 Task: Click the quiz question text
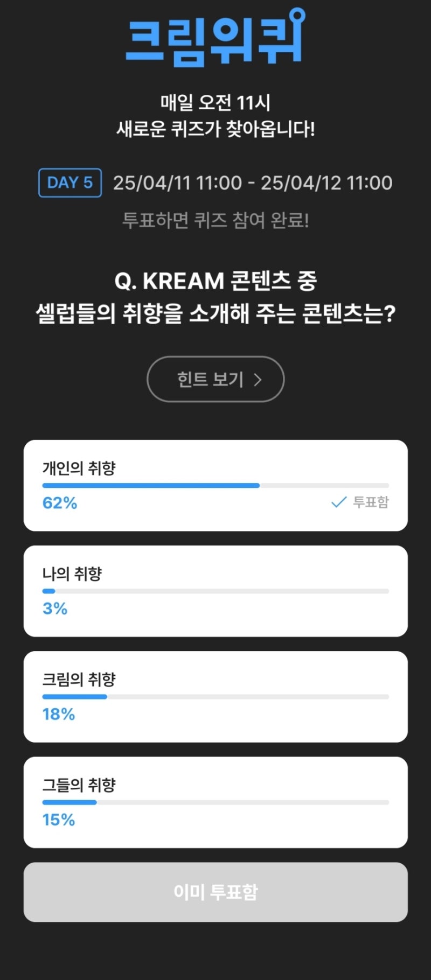click(215, 297)
